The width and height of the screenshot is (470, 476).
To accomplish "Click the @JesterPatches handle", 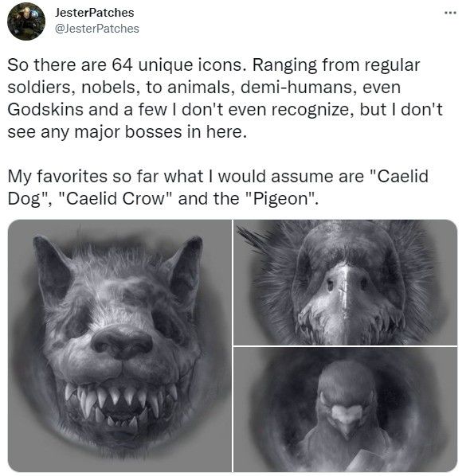I will tap(96, 29).
